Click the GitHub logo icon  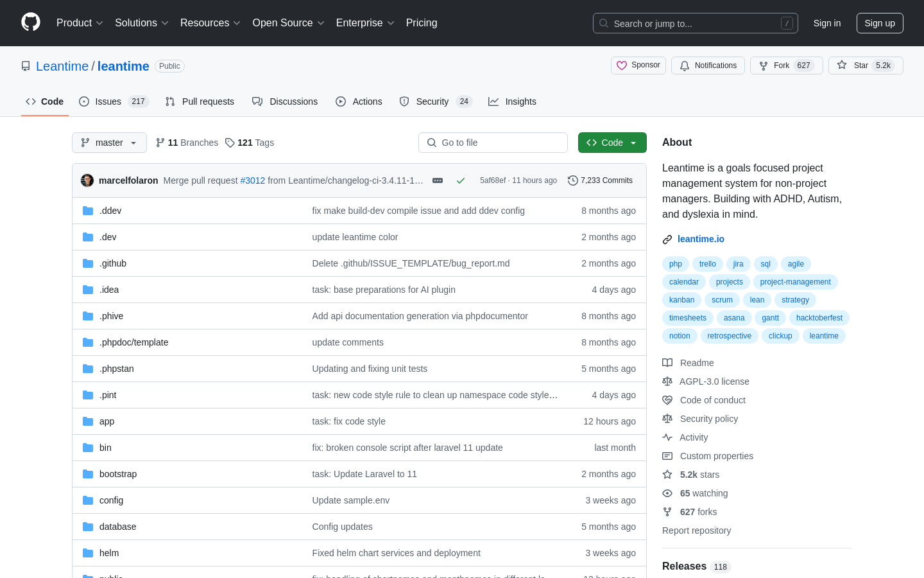point(31,22)
